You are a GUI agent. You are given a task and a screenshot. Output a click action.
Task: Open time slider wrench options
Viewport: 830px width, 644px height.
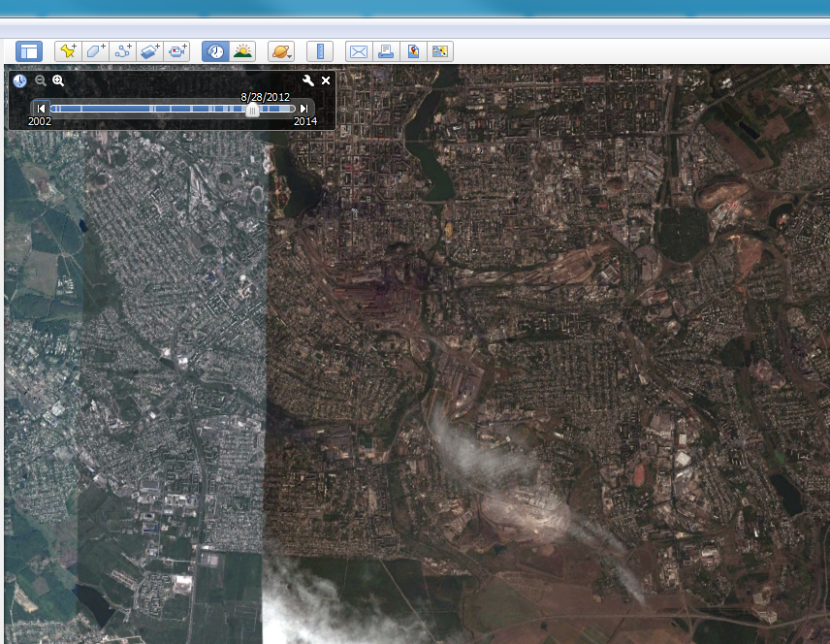[308, 81]
